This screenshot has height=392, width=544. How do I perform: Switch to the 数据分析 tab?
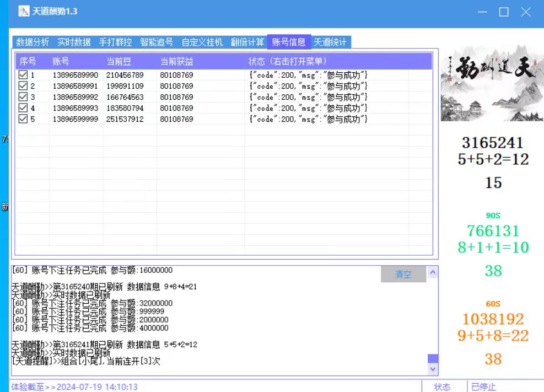(33, 42)
